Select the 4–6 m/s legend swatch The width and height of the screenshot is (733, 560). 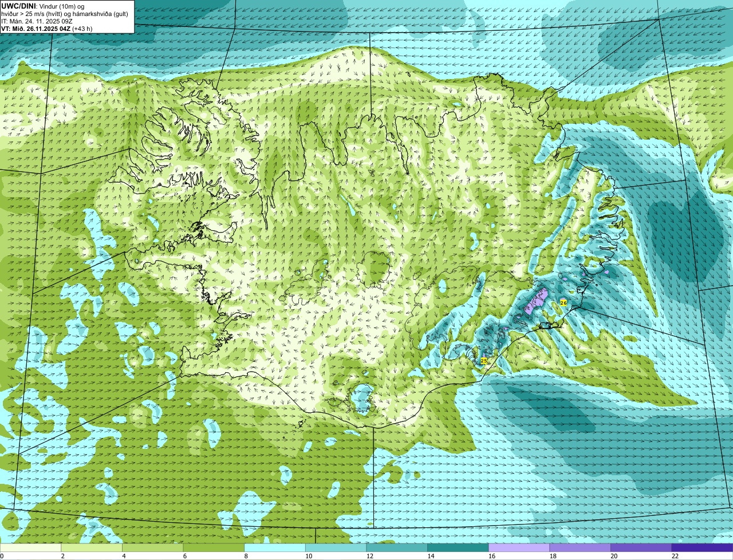click(153, 547)
